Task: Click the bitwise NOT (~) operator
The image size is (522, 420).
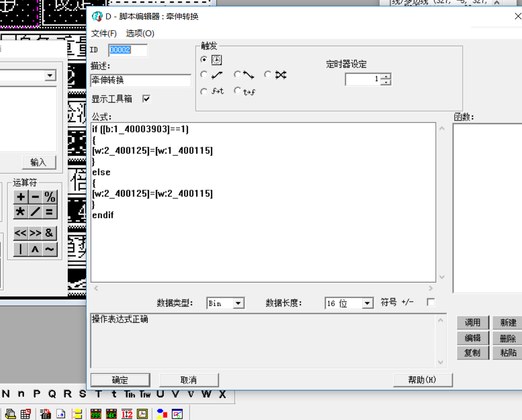Action: (x=49, y=249)
